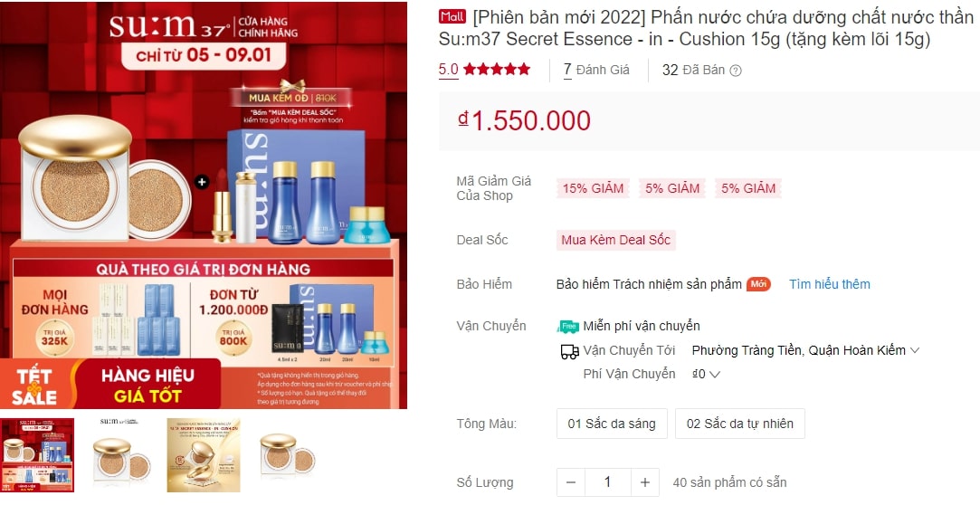The width and height of the screenshot is (980, 505).
Task: Increase quantity with the plus button
Action: [x=645, y=482]
